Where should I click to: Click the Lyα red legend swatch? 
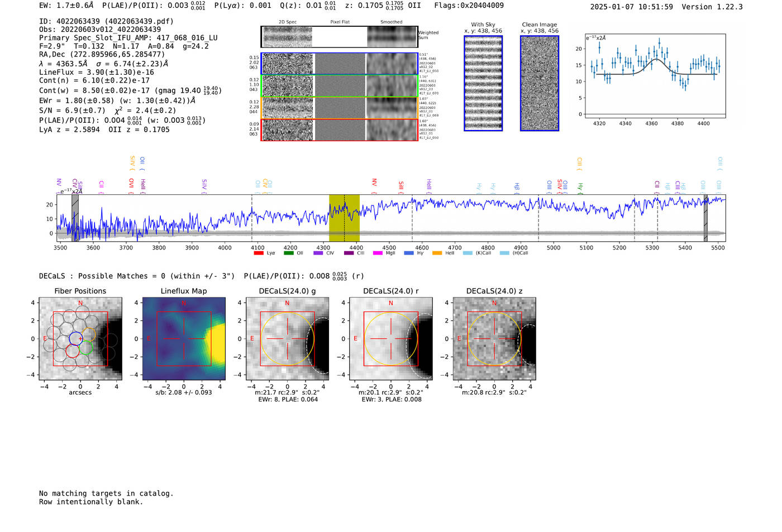pos(258,253)
